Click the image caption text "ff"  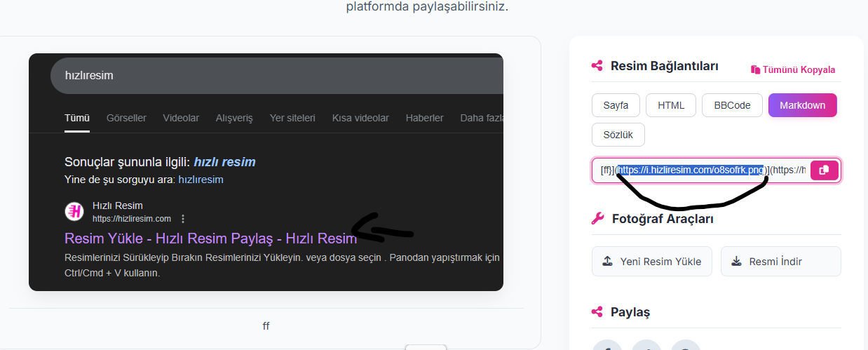(x=266, y=326)
